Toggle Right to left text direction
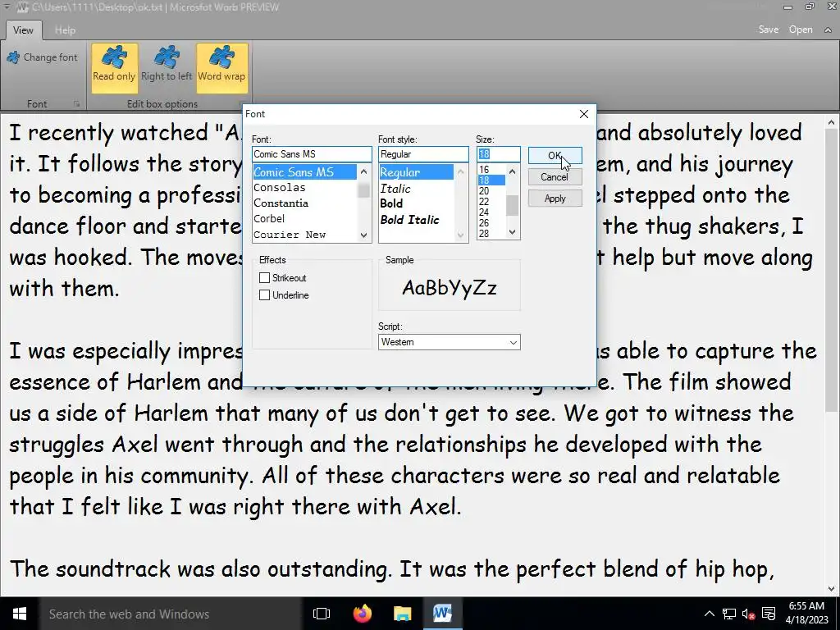Screen dimensions: 840x630 167,68
